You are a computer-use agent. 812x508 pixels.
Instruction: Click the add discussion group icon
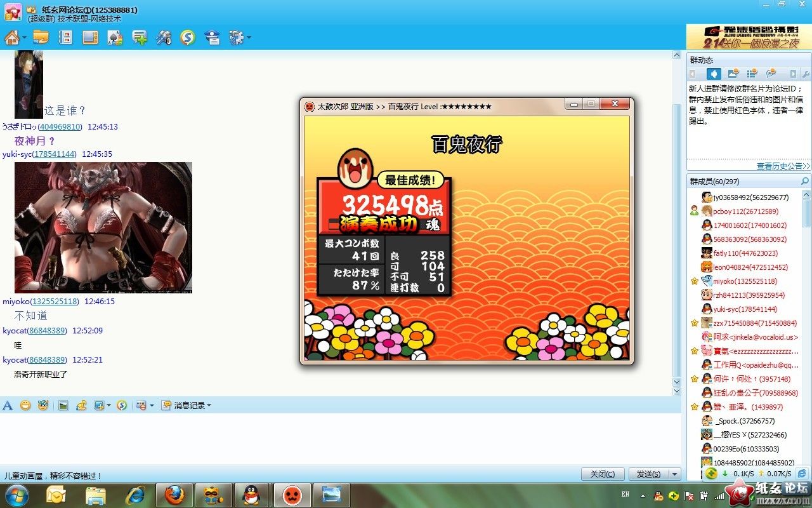click(x=140, y=37)
